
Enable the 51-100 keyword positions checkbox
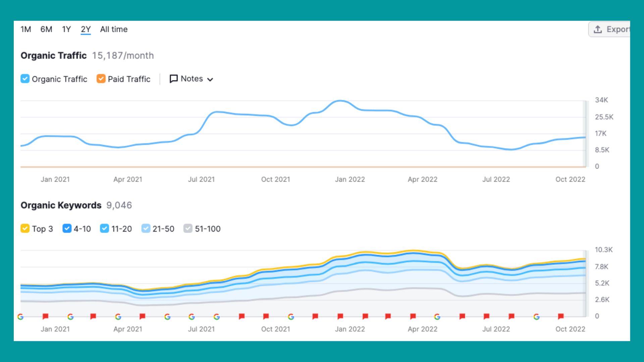coord(188,229)
